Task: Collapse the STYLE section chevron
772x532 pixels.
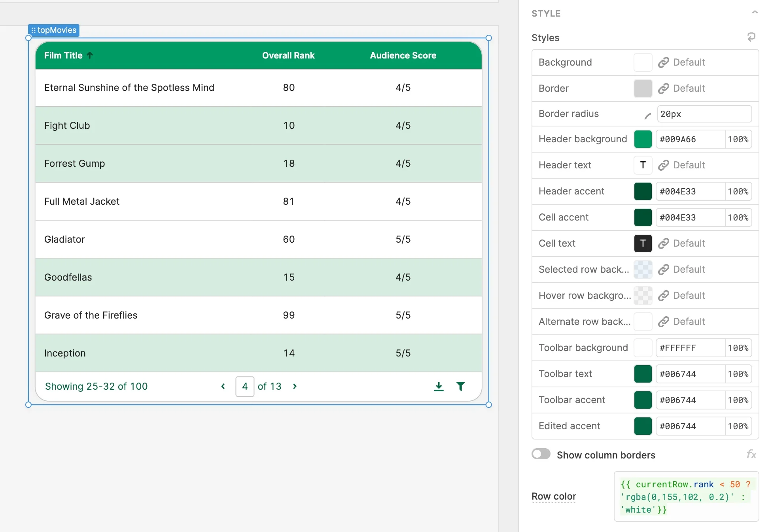Action: [x=755, y=13]
